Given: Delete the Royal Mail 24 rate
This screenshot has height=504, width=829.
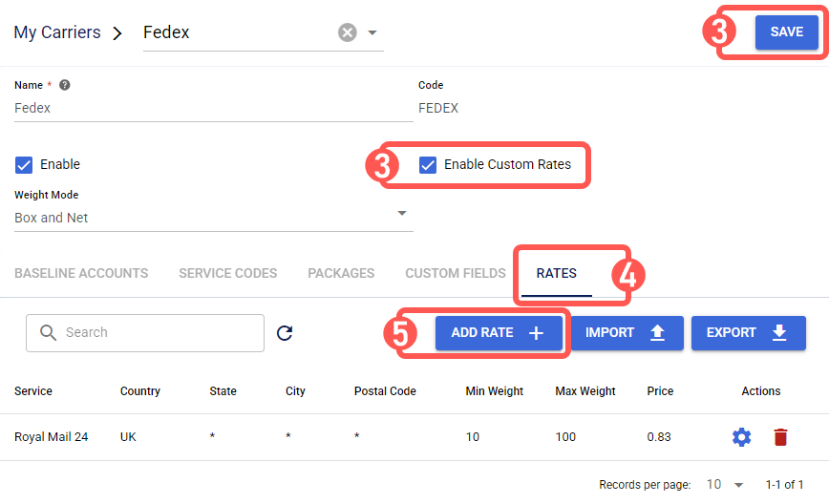Looking at the screenshot, I should pos(780,437).
